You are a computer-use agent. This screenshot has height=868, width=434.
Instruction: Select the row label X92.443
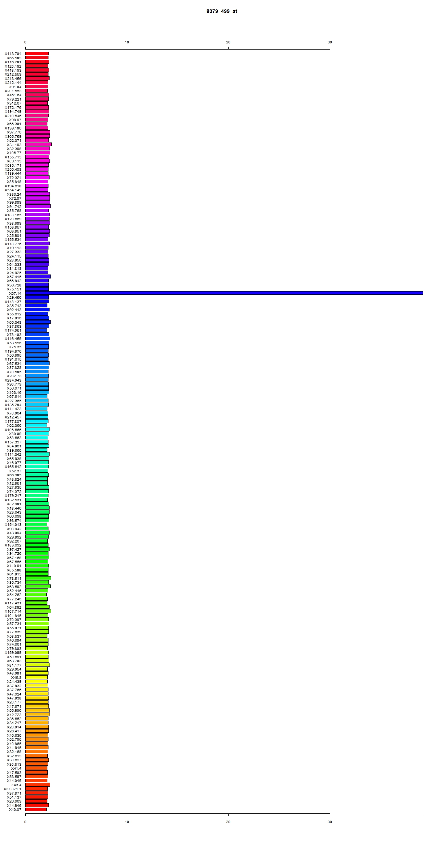[14, 310]
